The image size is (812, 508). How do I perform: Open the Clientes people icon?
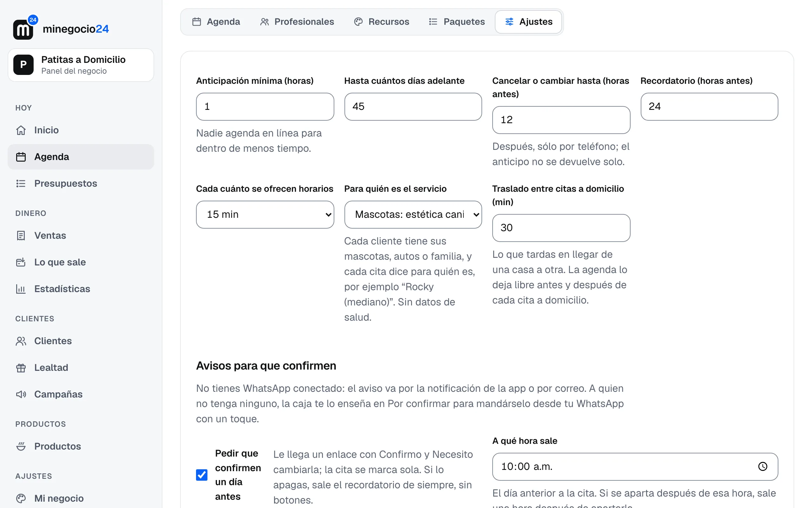click(x=21, y=341)
